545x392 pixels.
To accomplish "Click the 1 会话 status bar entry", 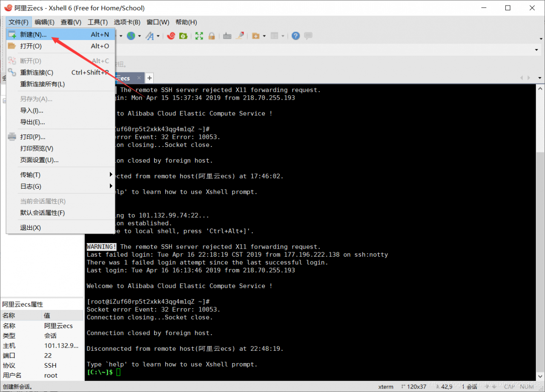I will [x=469, y=386].
